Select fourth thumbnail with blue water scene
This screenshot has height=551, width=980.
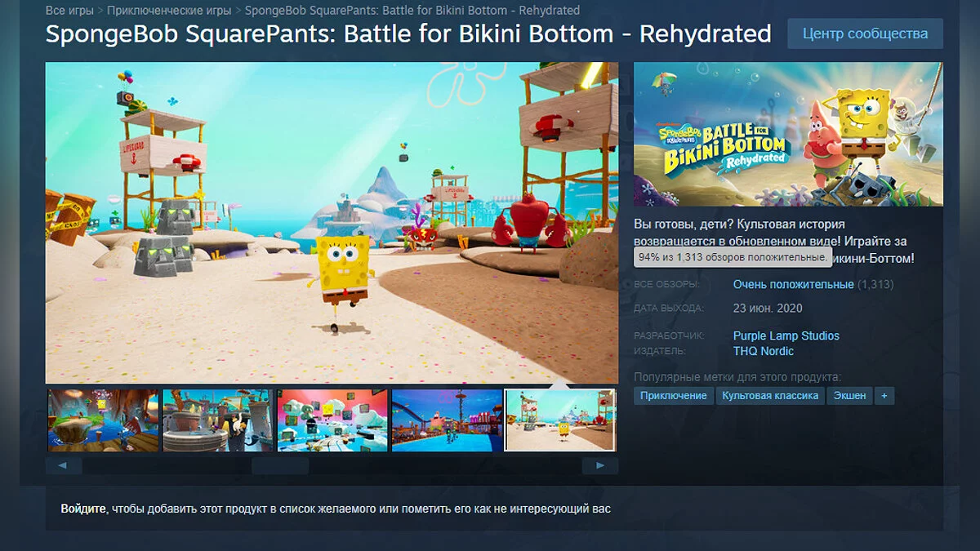[447, 420]
